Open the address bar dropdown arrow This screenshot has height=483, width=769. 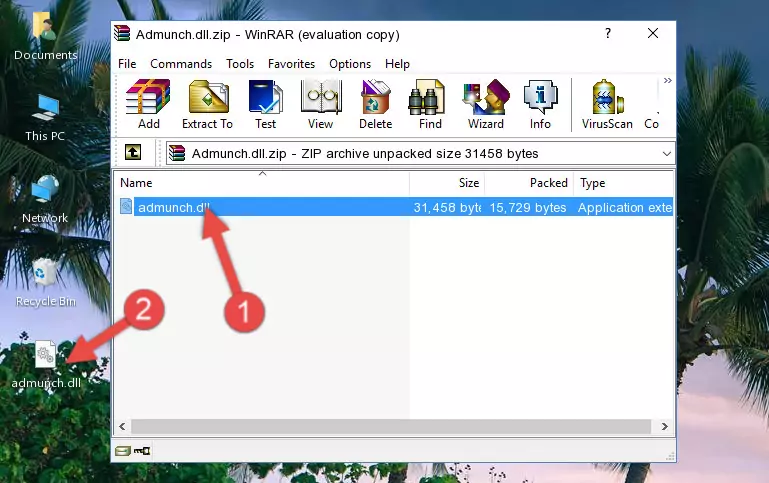(666, 154)
